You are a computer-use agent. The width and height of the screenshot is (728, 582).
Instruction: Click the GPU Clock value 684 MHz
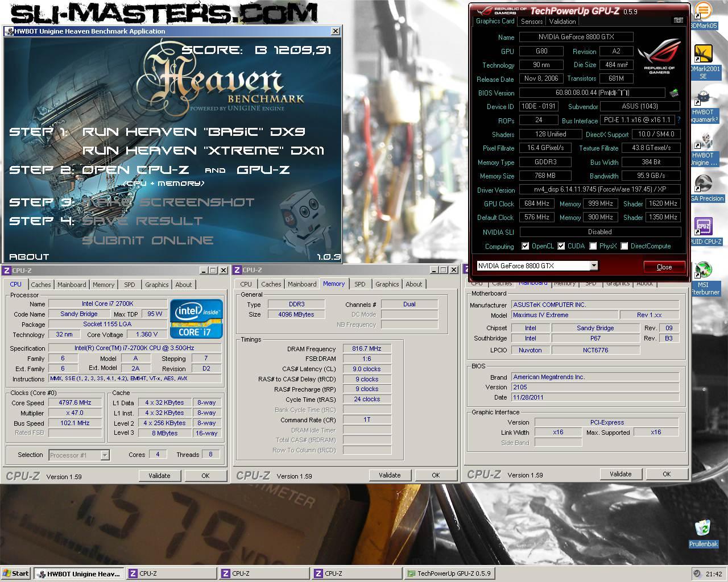coord(536,203)
